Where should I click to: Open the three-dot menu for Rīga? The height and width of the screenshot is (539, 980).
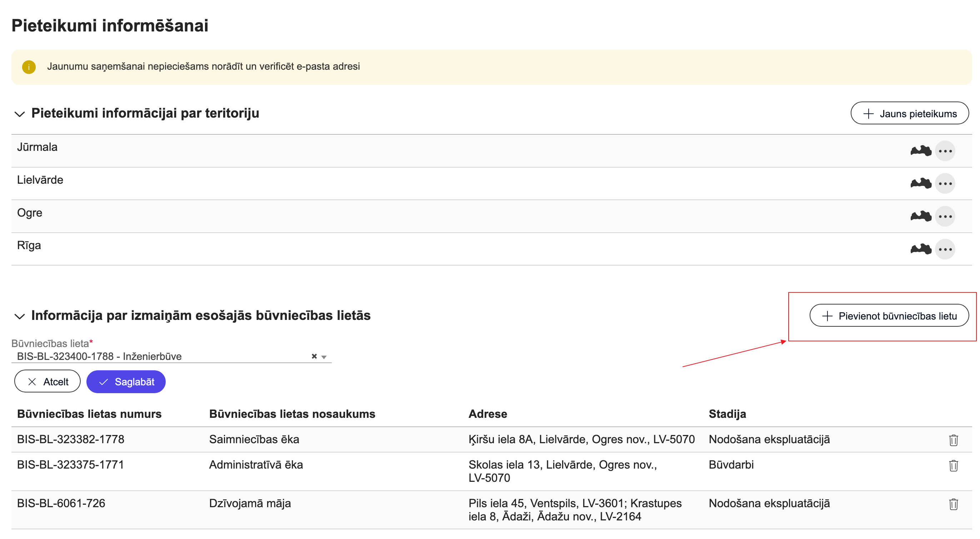[945, 249]
